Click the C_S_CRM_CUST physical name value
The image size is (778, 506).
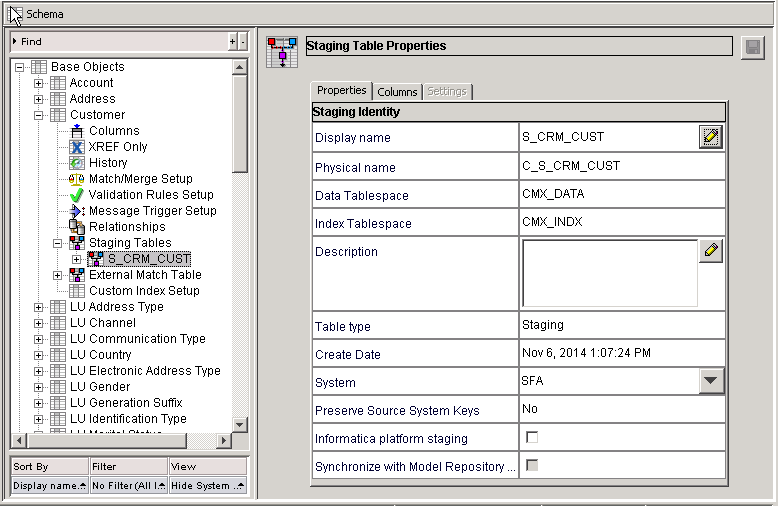[571, 166]
